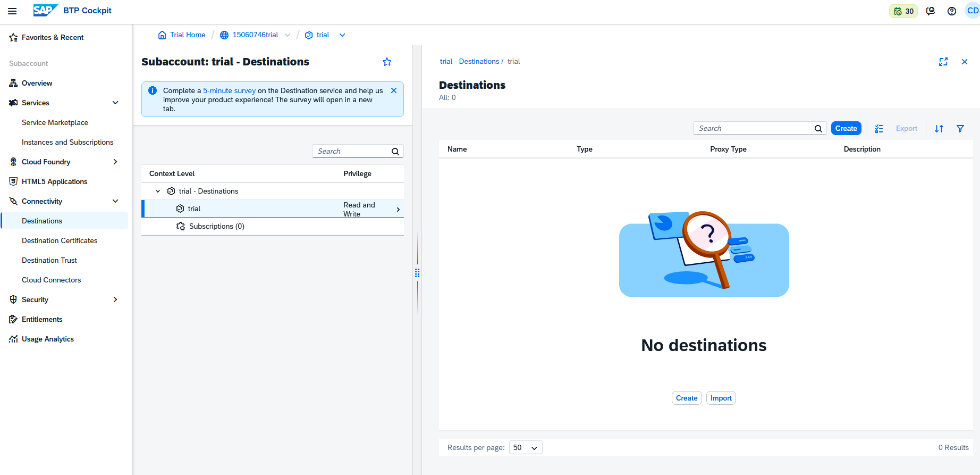Focus the Destinations table search field
This screenshot has height=475, width=980.
(754, 129)
